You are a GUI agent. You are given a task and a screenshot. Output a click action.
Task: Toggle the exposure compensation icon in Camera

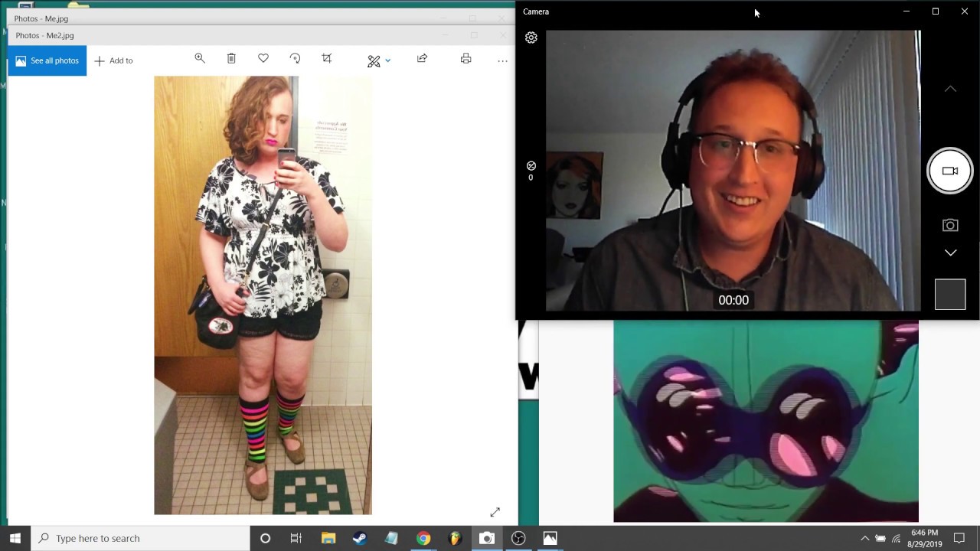(531, 171)
